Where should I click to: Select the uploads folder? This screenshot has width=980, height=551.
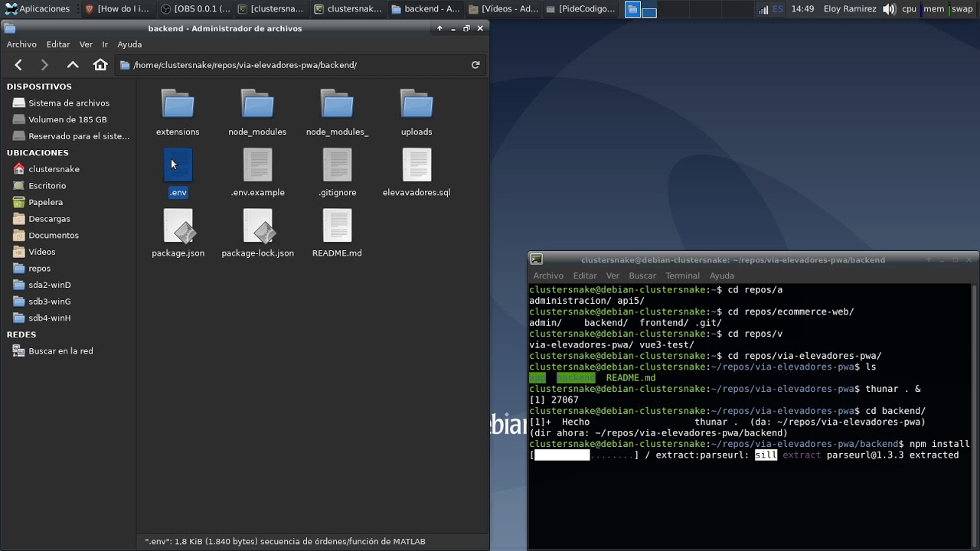tap(416, 112)
